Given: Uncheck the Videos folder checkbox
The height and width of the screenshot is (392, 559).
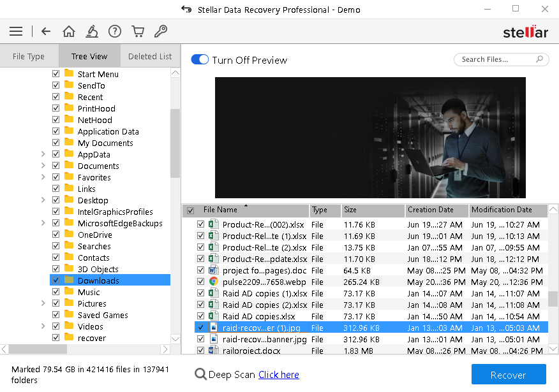Looking at the screenshot, I should 56,326.
